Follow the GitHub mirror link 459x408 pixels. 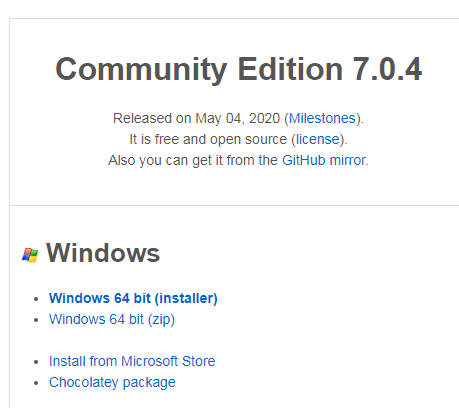click(x=324, y=160)
